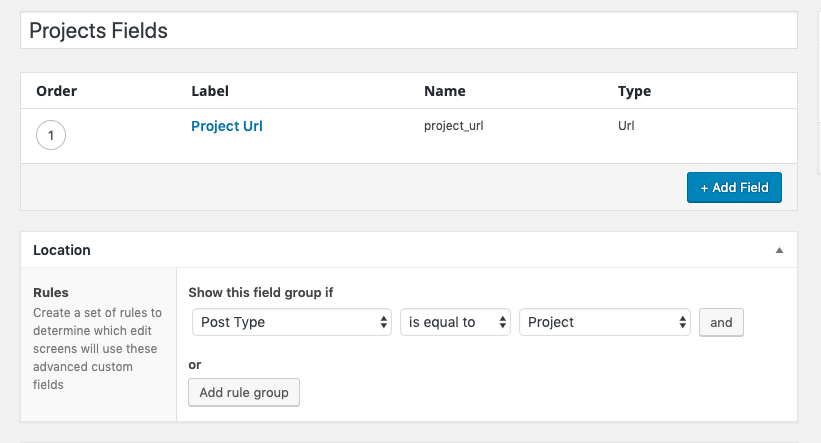Viewport: 821px width, 443px height.
Task: Click the 'and' rule button
Action: [x=721, y=322]
